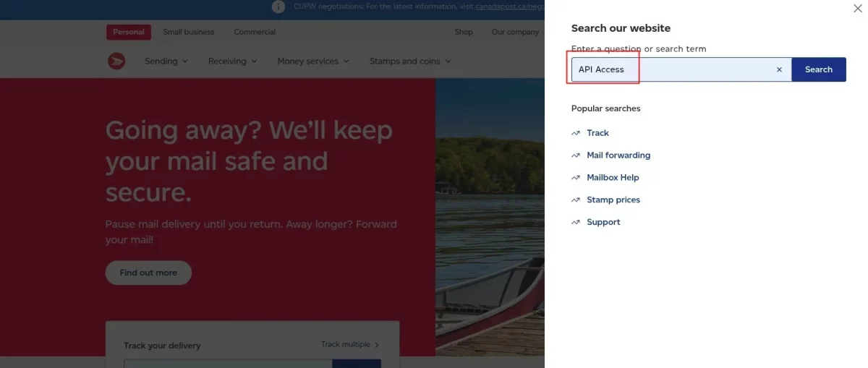868x368 pixels.
Task: Open the Stamps and coins dropdown
Action: coord(410,61)
